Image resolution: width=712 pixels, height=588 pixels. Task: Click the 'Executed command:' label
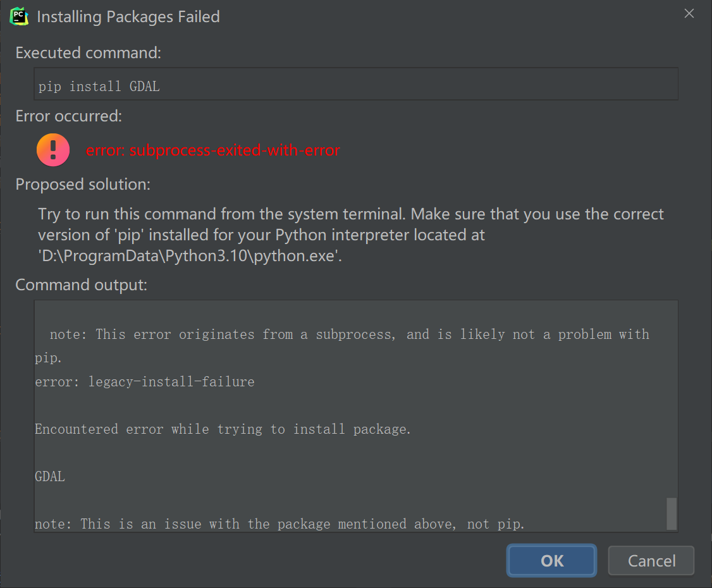click(x=89, y=53)
